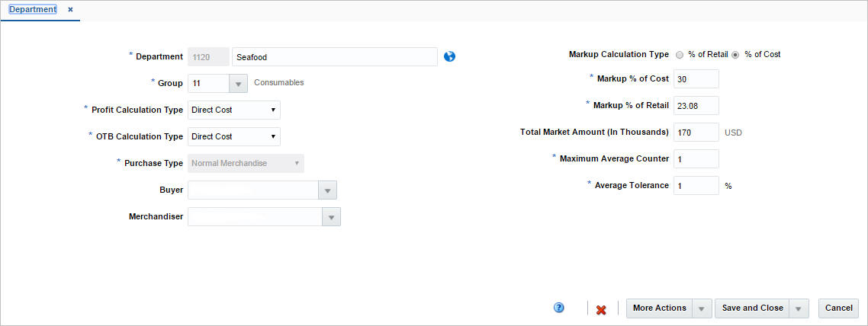Close the Department tab
This screenshot has height=326, width=868.
[70, 9]
